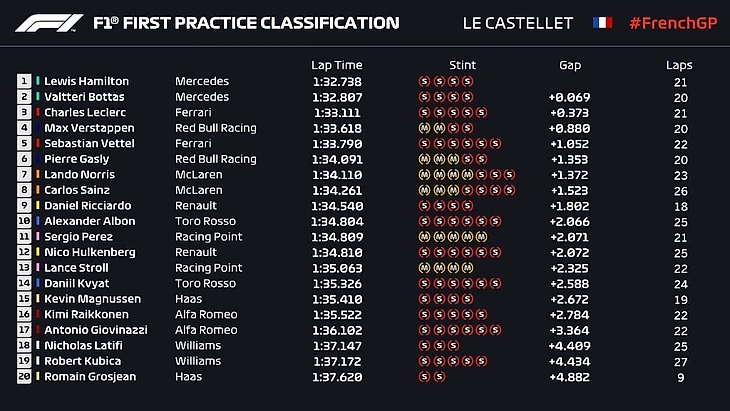Select the Stint column header

[x=463, y=65]
